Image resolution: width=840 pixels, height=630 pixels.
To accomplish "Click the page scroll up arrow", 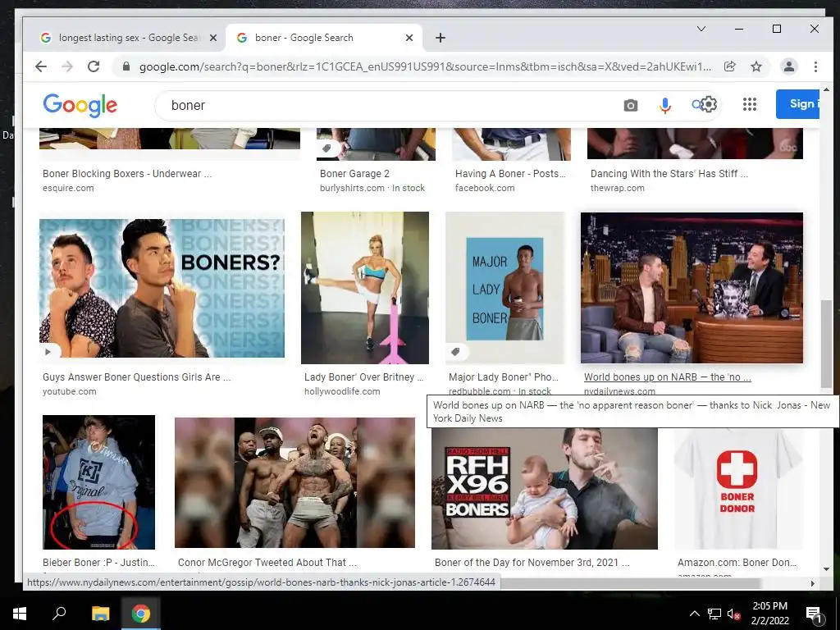I will [827, 89].
